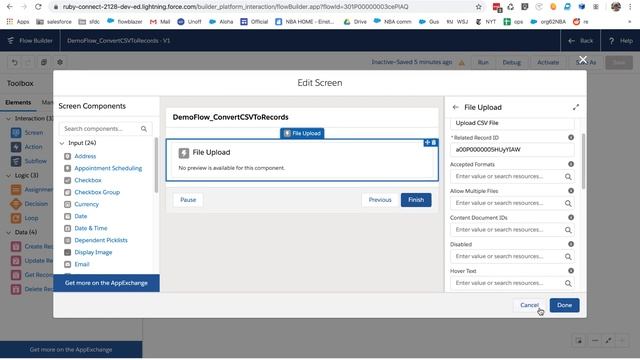This screenshot has width=640, height=360.
Task: Click the Content Document IDs info icon
Action: (571, 218)
